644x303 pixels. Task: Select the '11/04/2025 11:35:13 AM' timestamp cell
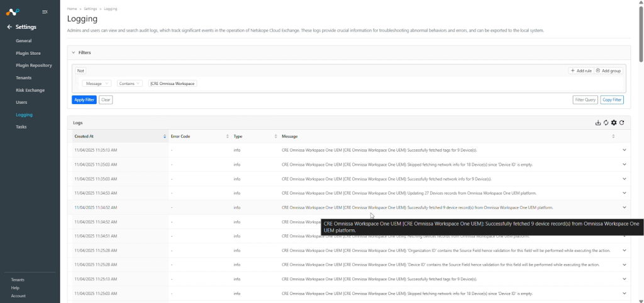pos(96,150)
